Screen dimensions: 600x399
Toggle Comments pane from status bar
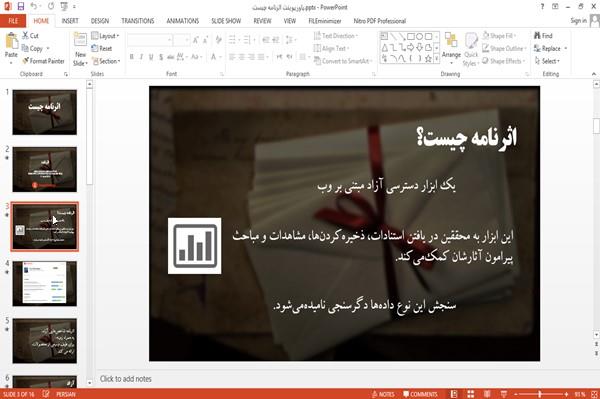420,394
